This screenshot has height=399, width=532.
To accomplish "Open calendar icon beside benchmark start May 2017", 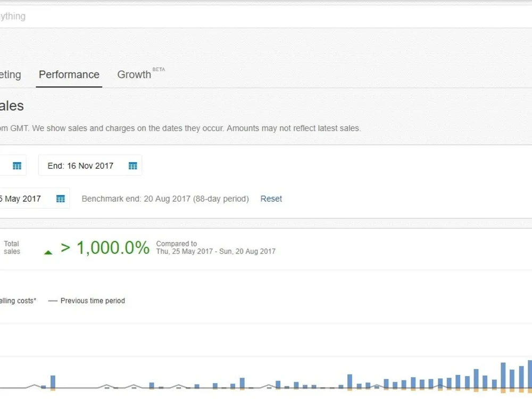I will pos(61,199).
